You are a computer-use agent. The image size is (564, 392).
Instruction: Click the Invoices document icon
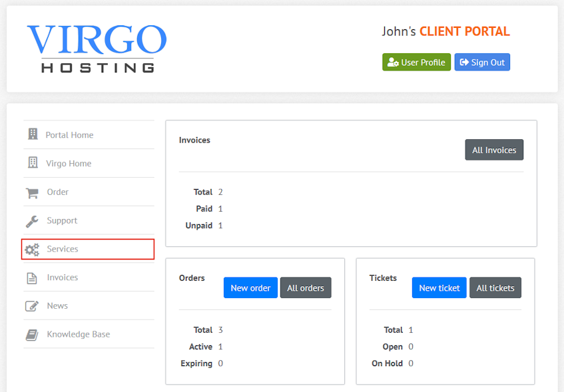pos(32,278)
